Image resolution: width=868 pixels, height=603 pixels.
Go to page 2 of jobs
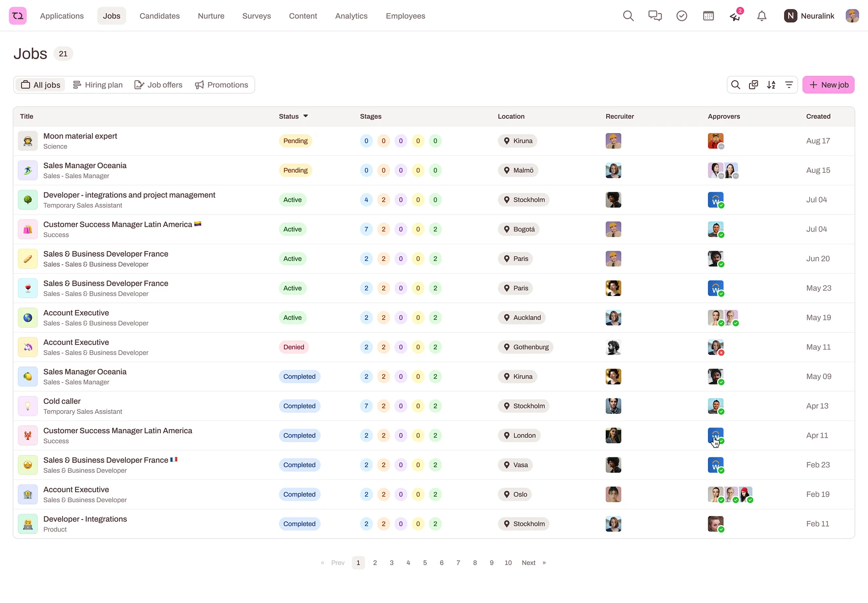375,563
